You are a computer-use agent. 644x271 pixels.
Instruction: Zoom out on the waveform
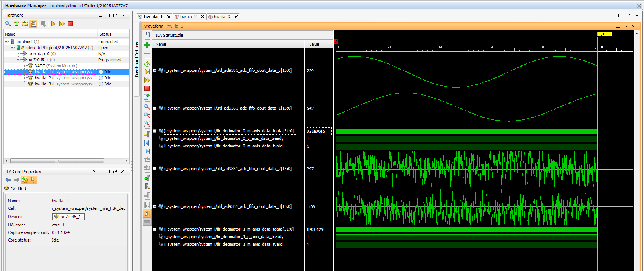(x=147, y=115)
